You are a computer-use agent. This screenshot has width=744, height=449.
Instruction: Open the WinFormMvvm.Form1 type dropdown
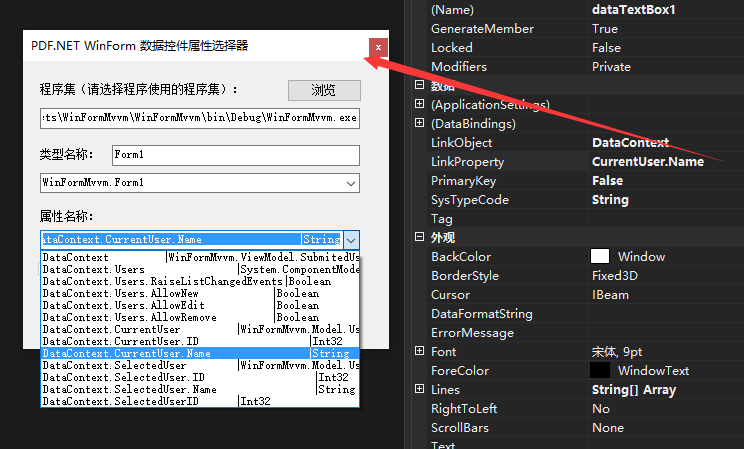pyautogui.click(x=351, y=183)
